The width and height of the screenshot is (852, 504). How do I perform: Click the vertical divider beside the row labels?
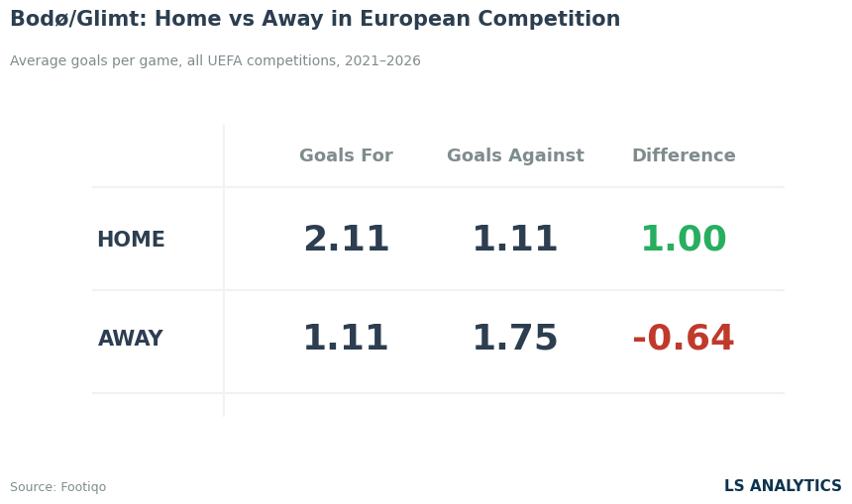pyautogui.click(x=224, y=270)
